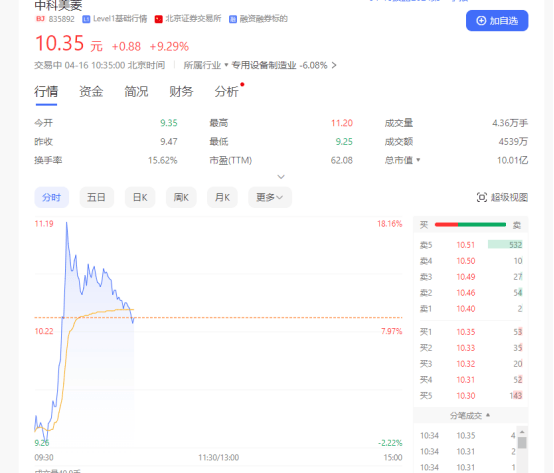Select the 周K chart view
Screen dimensions: 554x473
(181, 197)
